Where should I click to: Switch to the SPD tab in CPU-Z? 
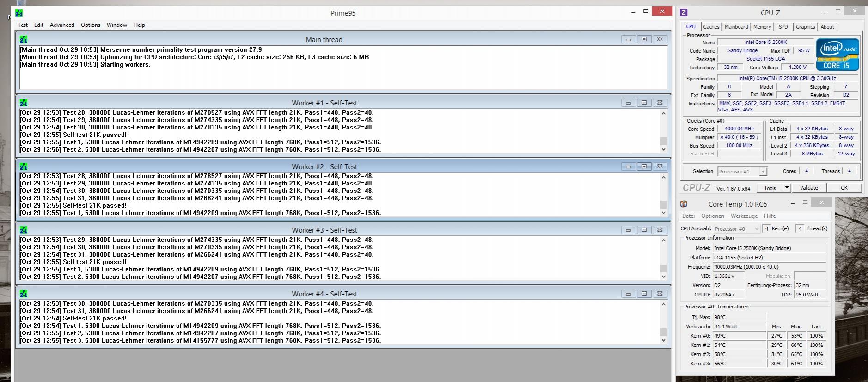pyautogui.click(x=783, y=27)
